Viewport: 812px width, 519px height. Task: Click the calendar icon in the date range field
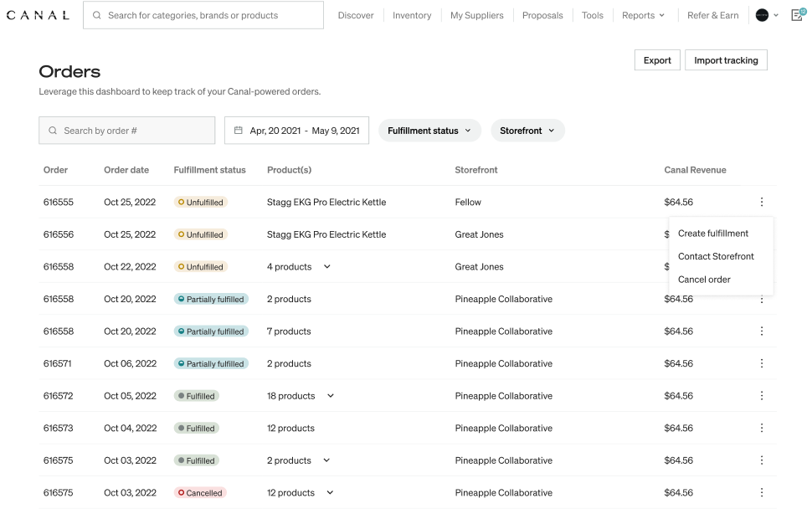[x=239, y=130]
